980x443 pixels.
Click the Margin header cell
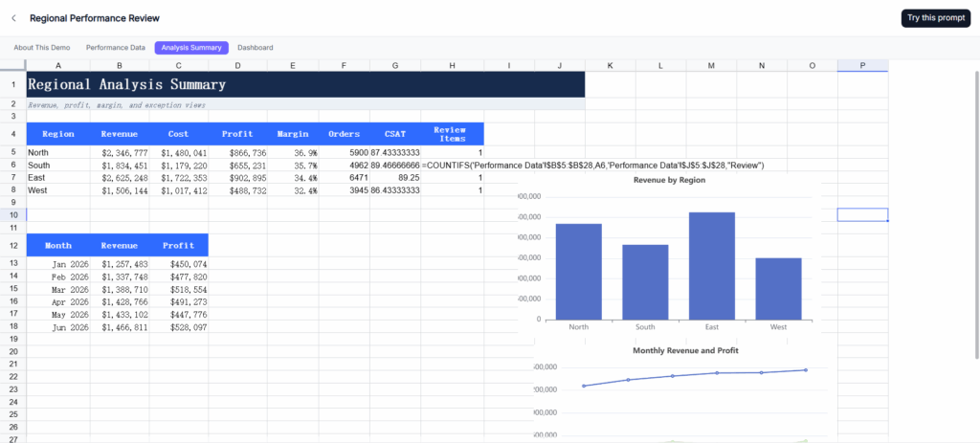pyautogui.click(x=293, y=134)
